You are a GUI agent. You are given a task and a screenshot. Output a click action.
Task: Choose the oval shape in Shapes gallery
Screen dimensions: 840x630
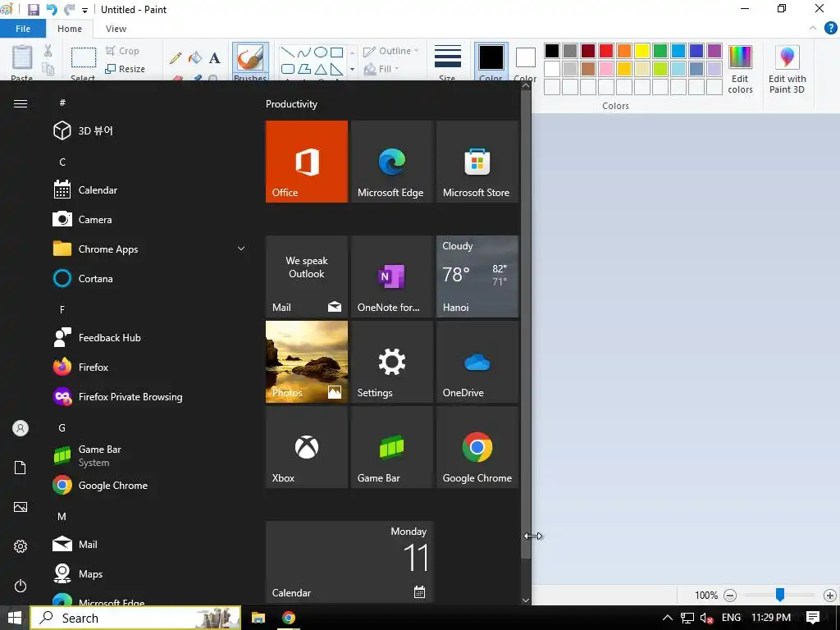click(x=321, y=52)
